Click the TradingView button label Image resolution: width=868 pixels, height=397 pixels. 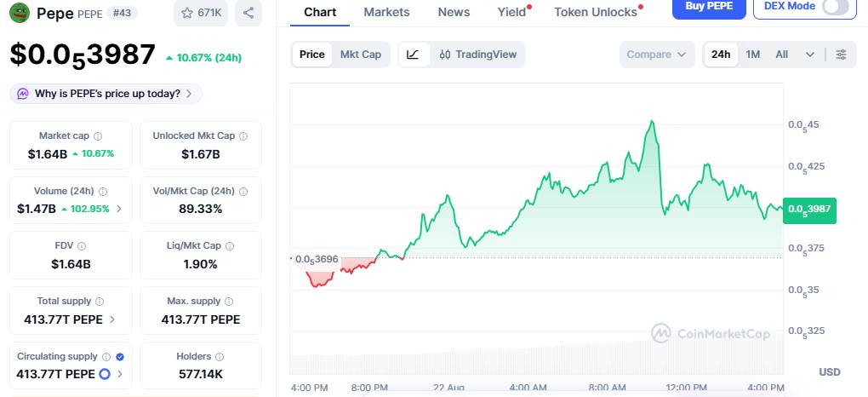(x=486, y=55)
